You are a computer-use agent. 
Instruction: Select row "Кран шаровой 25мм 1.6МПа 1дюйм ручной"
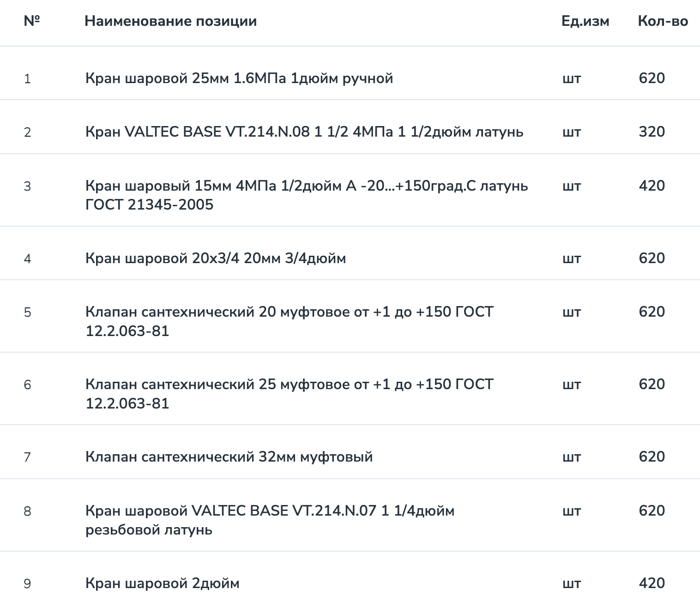point(239,78)
